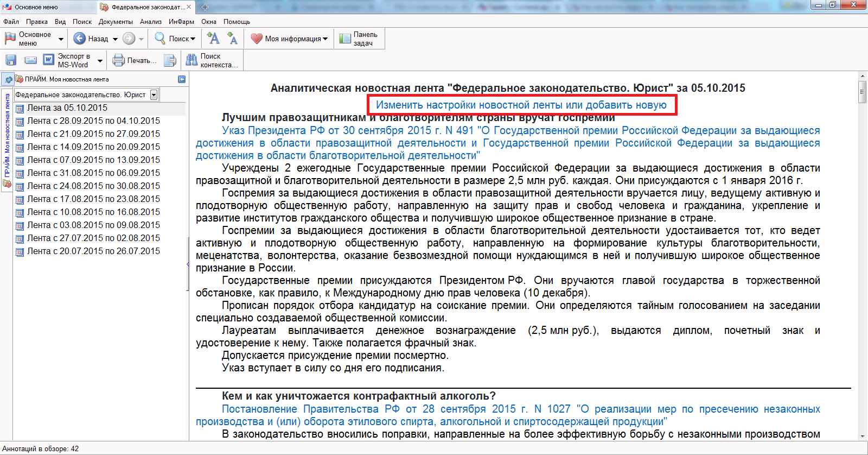This screenshot has width=868, height=455.
Task: Export to MS-Word with W icon
Action: tap(48, 60)
